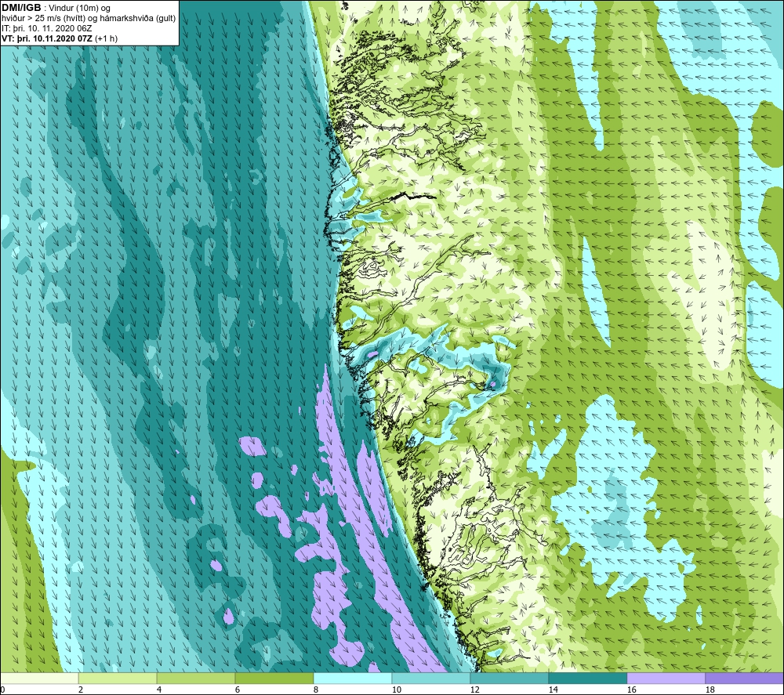Click the purple above 18 m/s legend swatch
This screenshot has height=695, width=784.
(x=745, y=678)
